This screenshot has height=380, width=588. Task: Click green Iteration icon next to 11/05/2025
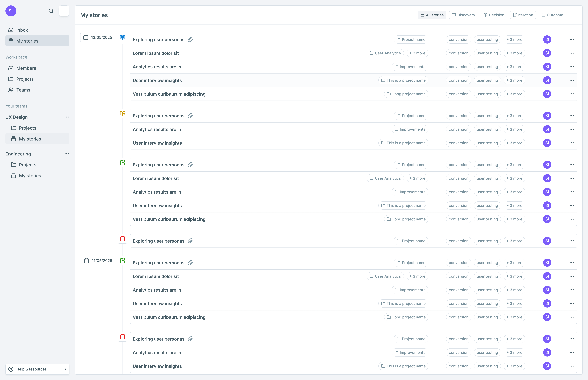[122, 261]
